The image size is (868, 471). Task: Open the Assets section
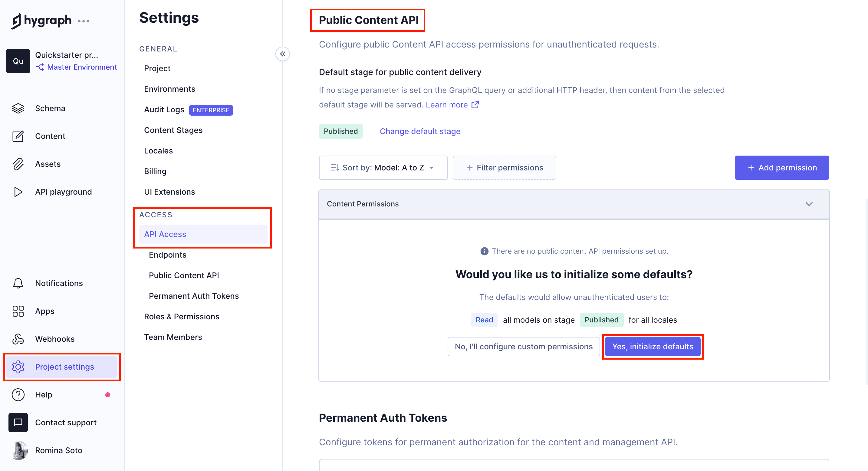coord(48,164)
